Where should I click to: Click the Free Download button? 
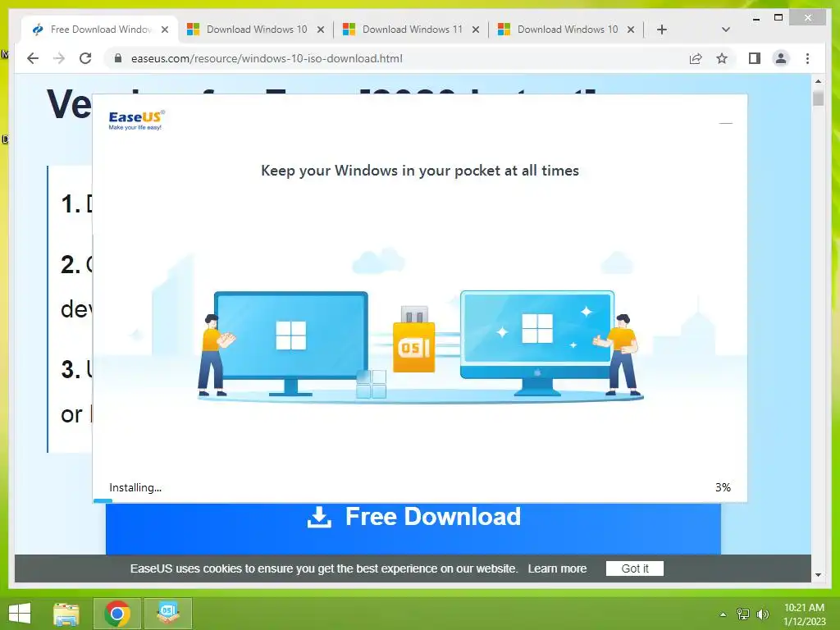pos(413,528)
